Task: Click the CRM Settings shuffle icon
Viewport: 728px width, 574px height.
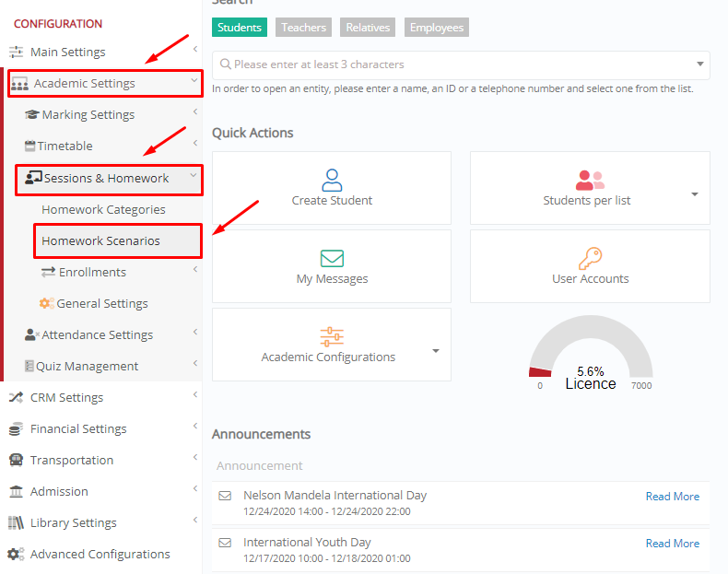Action: pos(16,398)
